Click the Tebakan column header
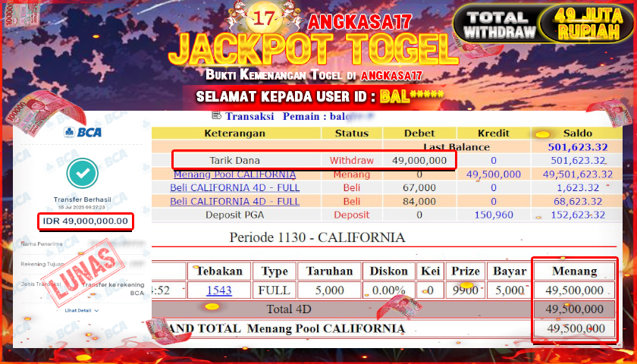Screen dimensions: 637x364 [x=219, y=271]
